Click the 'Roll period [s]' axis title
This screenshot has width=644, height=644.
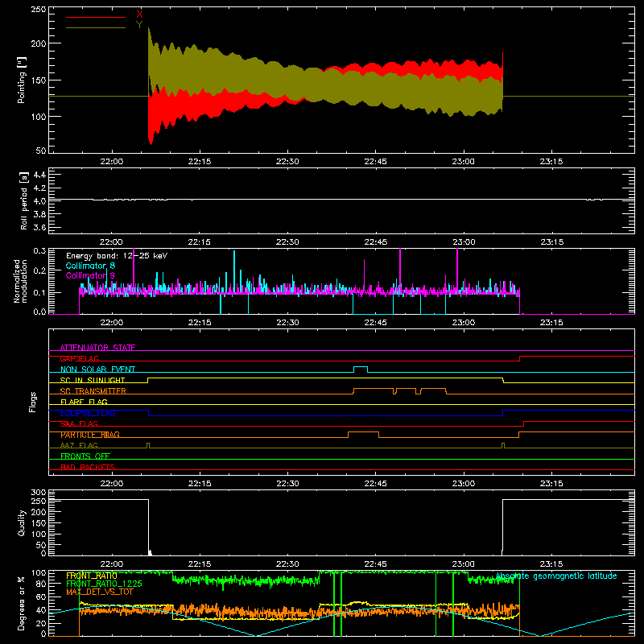(23, 200)
